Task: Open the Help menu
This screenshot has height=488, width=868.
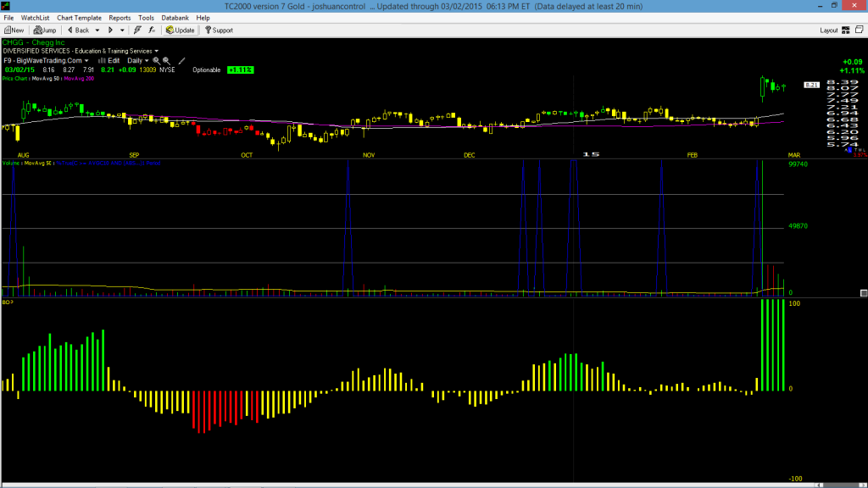Action: (203, 18)
